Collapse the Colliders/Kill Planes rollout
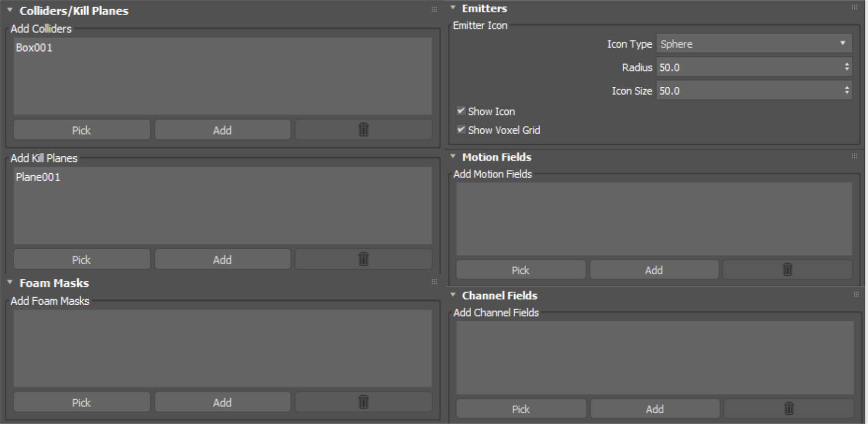The image size is (868, 424). 10,10
